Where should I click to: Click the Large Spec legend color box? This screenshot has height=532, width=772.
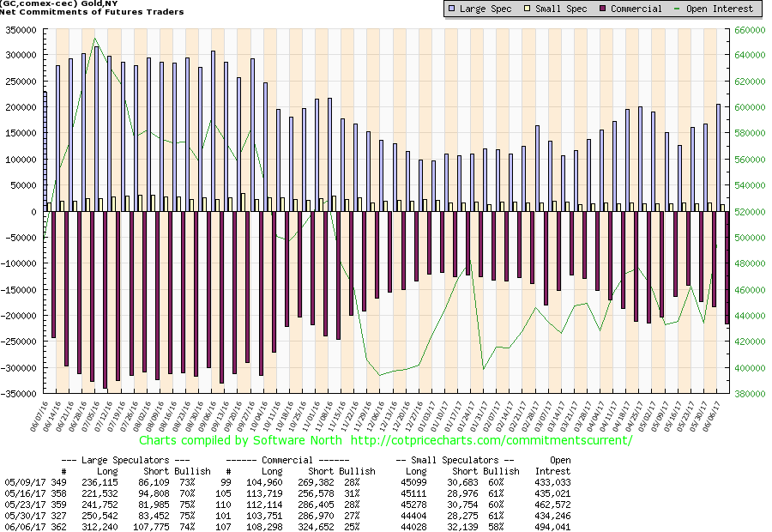coord(451,9)
